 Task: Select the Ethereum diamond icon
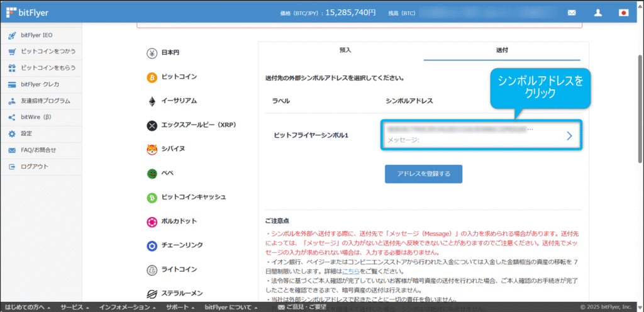tap(152, 101)
